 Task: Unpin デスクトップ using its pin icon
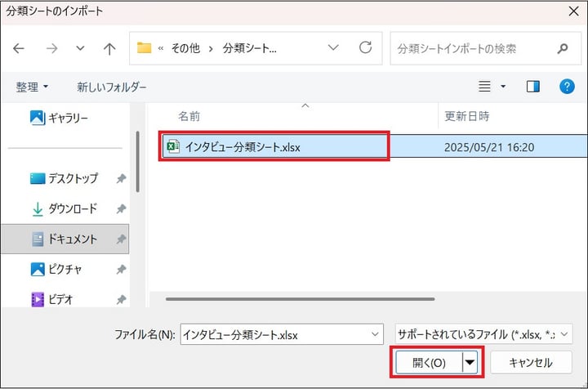[121, 178]
